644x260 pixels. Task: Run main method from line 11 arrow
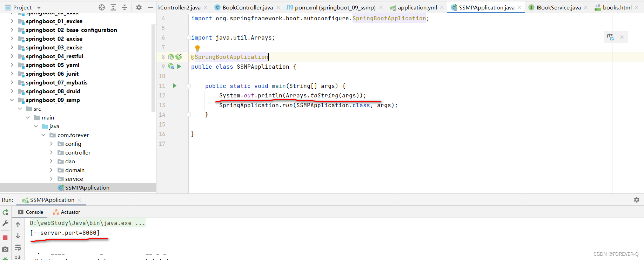(175, 85)
